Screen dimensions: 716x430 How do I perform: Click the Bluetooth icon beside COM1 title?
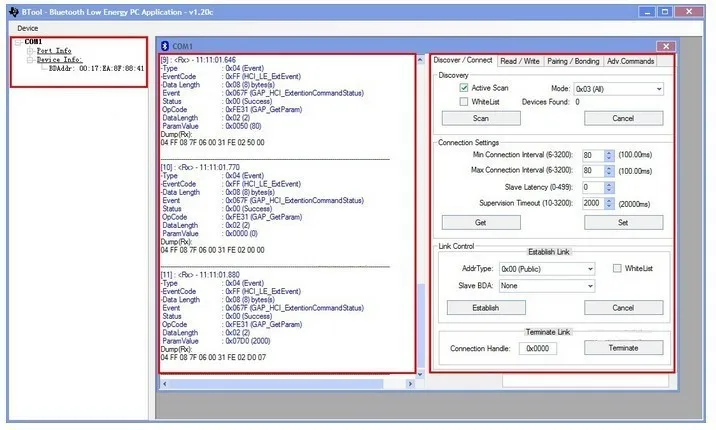(165, 46)
